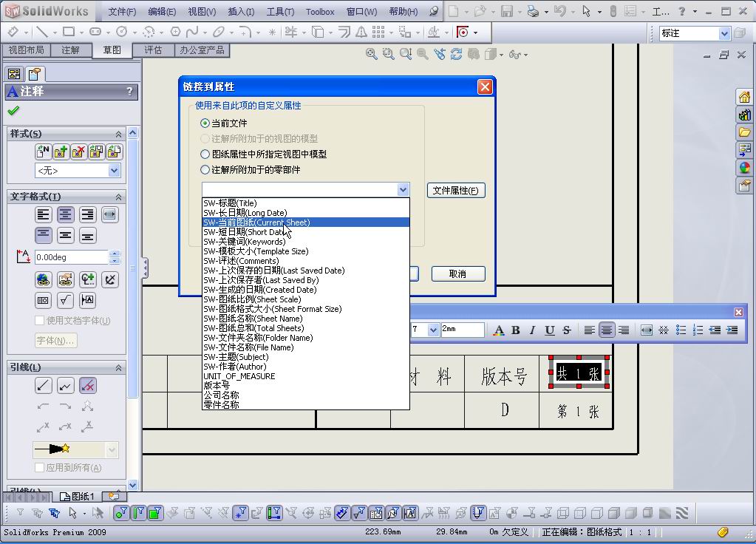Open the property name dropdown arrow
Viewport: 756px width, 544px height.
coord(403,190)
